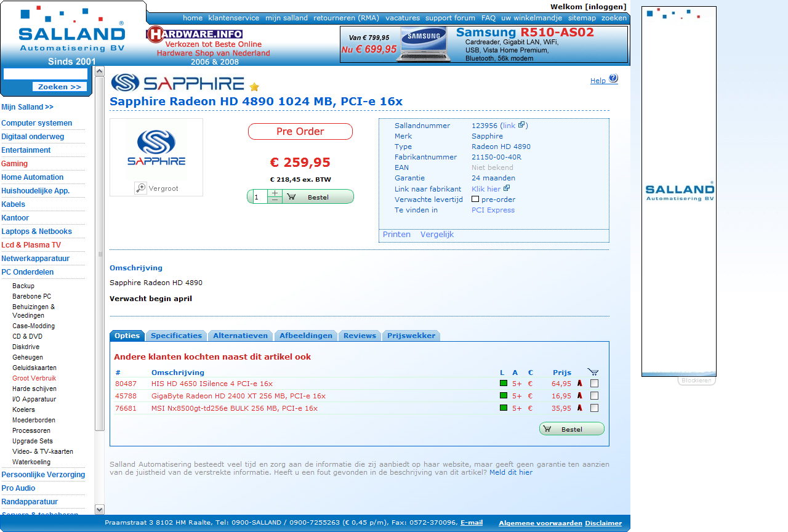Screen dimensions: 788x532
Task: Click the Zoeken >> search button
Action: 60,87
